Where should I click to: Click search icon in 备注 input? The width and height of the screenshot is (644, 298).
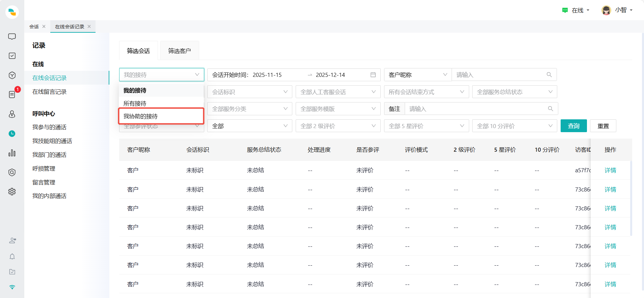(551, 109)
